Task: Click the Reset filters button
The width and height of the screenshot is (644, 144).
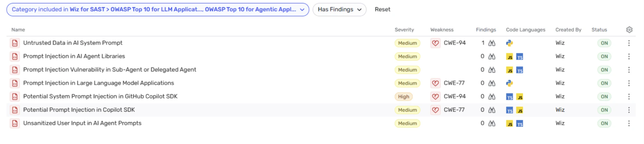Action: click(x=382, y=10)
